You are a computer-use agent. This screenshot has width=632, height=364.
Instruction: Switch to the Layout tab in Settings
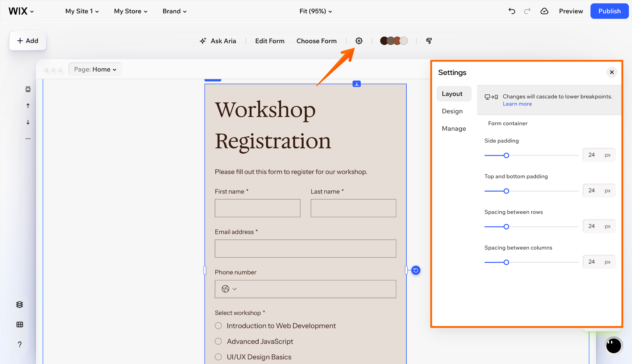454,94
